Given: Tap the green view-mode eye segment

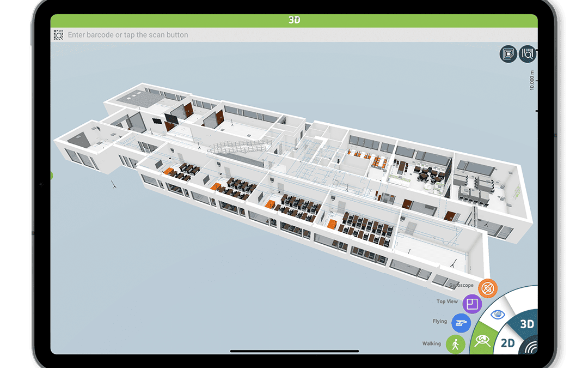Looking at the screenshot, I should 482,341.
